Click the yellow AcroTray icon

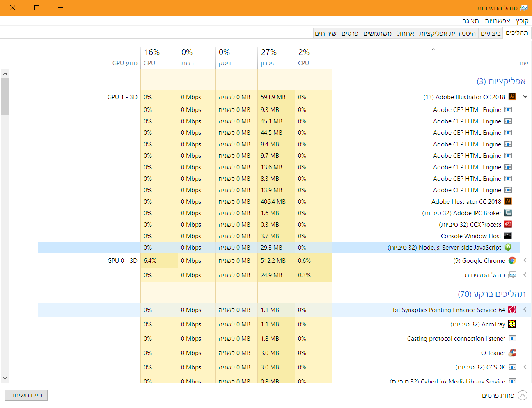point(512,324)
